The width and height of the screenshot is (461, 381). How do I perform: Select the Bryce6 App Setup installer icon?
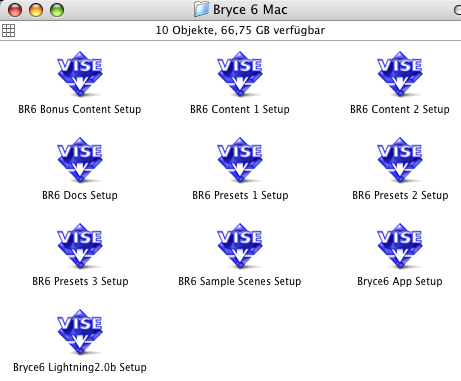pyautogui.click(x=400, y=246)
